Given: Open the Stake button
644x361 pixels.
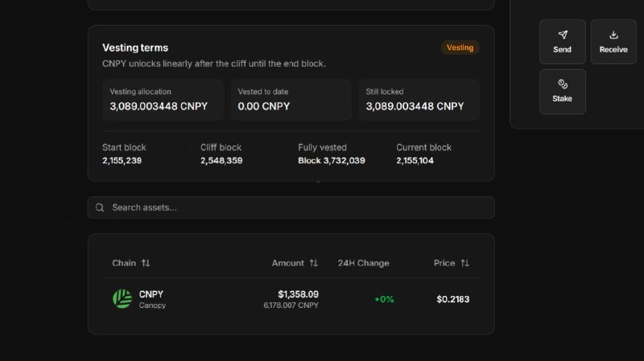Looking at the screenshot, I should (x=563, y=92).
